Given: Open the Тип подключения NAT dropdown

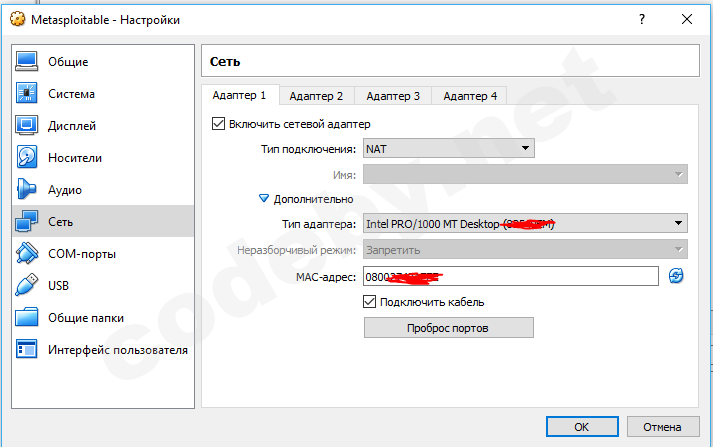Looking at the screenshot, I should tap(448, 149).
